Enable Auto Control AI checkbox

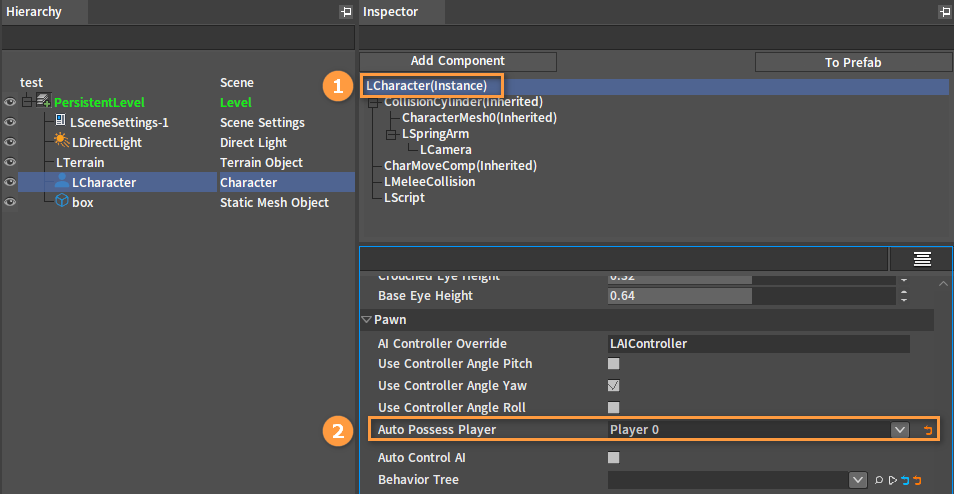(614, 457)
